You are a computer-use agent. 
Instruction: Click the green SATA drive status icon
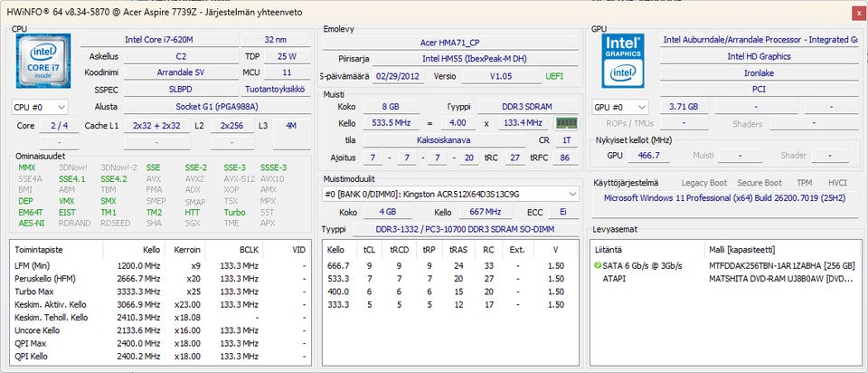point(598,265)
